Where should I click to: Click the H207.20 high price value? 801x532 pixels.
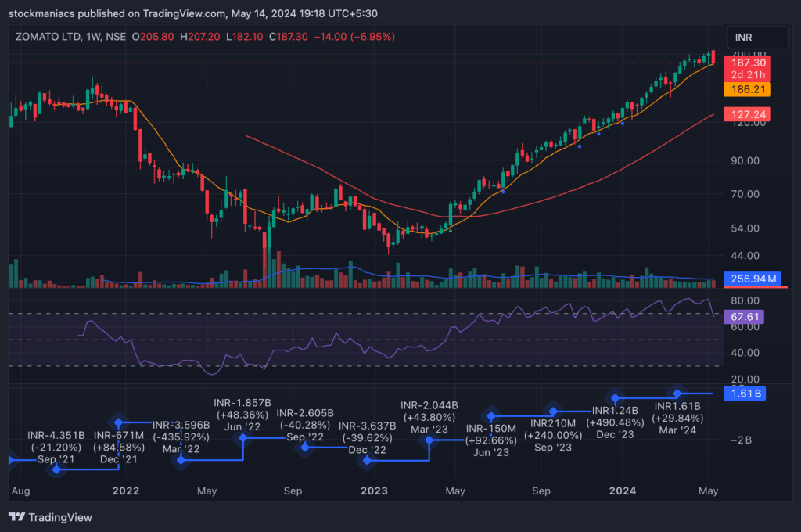[199, 37]
